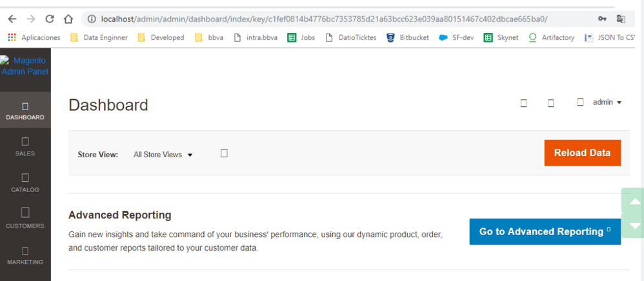Go to browser home page icon

coord(68,19)
